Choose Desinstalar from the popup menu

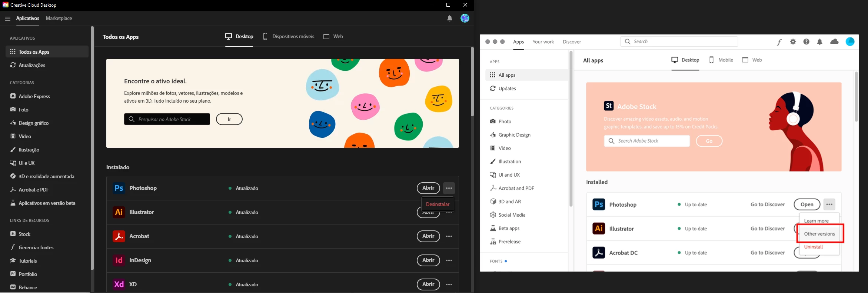[x=438, y=204]
